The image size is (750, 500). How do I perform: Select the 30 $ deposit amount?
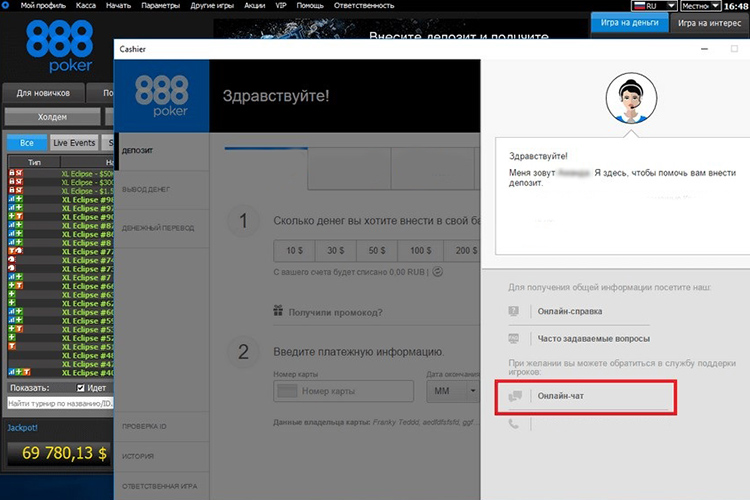click(335, 250)
